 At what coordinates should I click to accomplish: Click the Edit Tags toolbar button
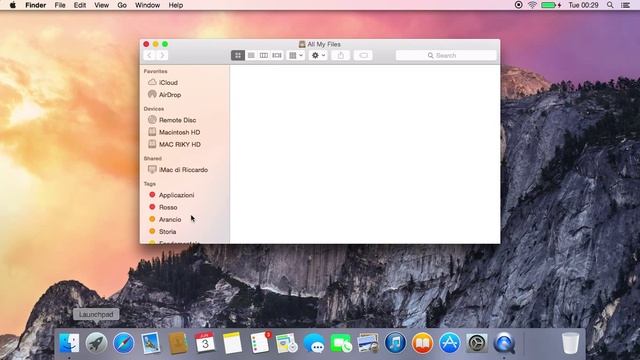tap(363, 55)
